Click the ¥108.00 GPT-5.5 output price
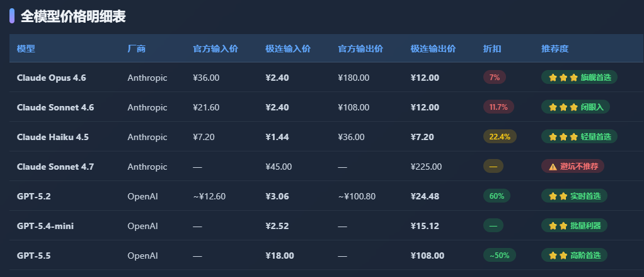 427,256
